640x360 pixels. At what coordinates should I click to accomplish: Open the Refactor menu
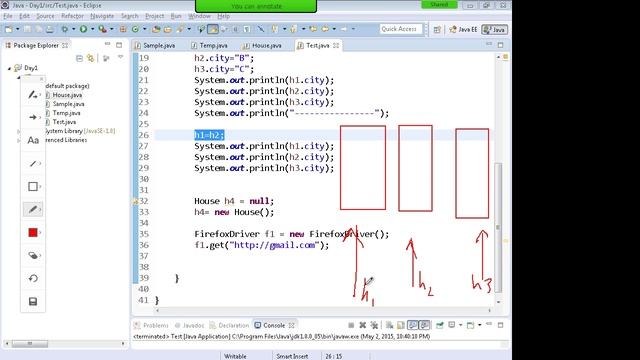pyautogui.click(x=72, y=16)
